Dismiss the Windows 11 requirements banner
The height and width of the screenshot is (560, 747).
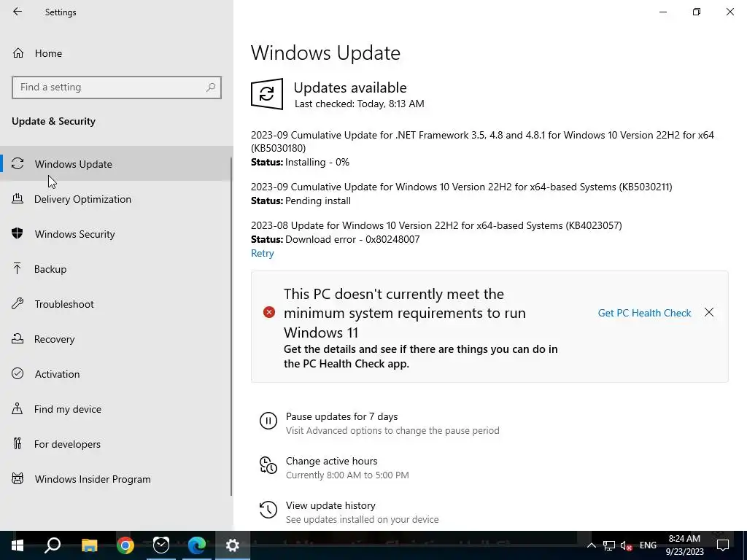click(709, 312)
